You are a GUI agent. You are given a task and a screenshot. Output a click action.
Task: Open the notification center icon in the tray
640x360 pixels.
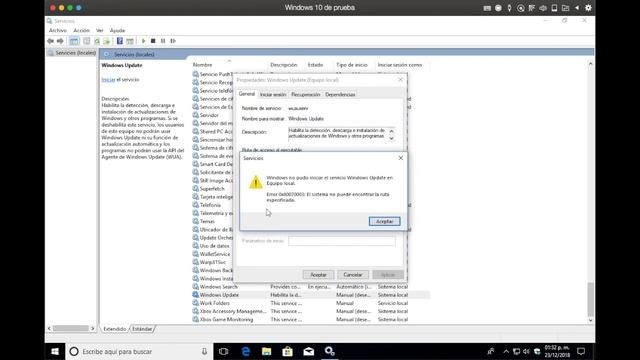[581, 351]
